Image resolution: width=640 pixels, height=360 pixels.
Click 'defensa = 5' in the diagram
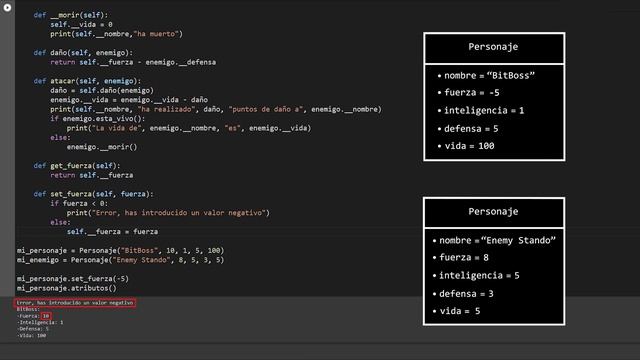(471, 129)
